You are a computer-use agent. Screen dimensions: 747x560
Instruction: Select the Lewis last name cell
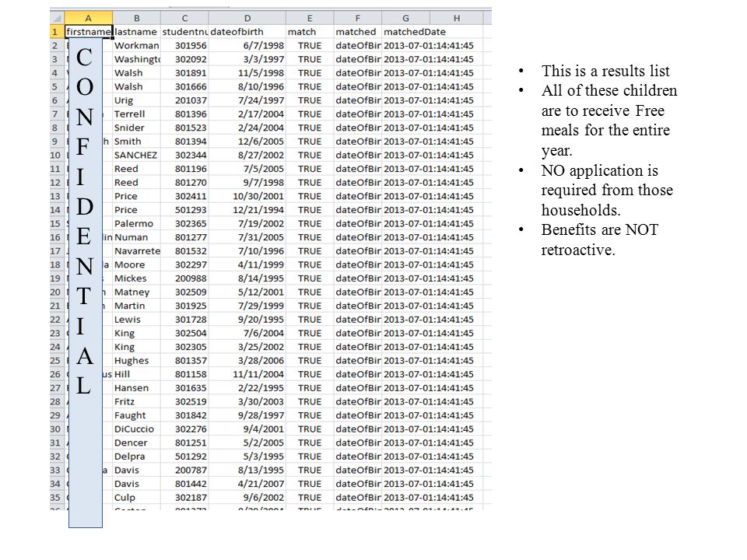click(137, 320)
